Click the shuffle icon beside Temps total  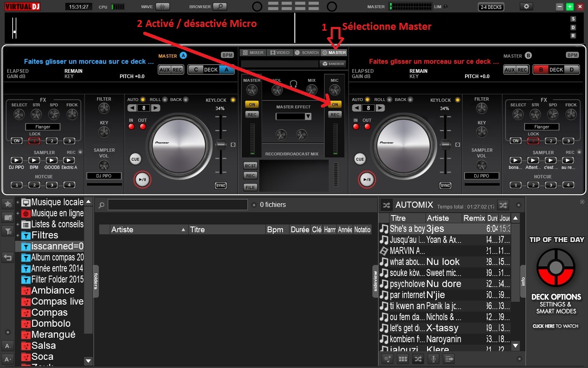coord(503,205)
